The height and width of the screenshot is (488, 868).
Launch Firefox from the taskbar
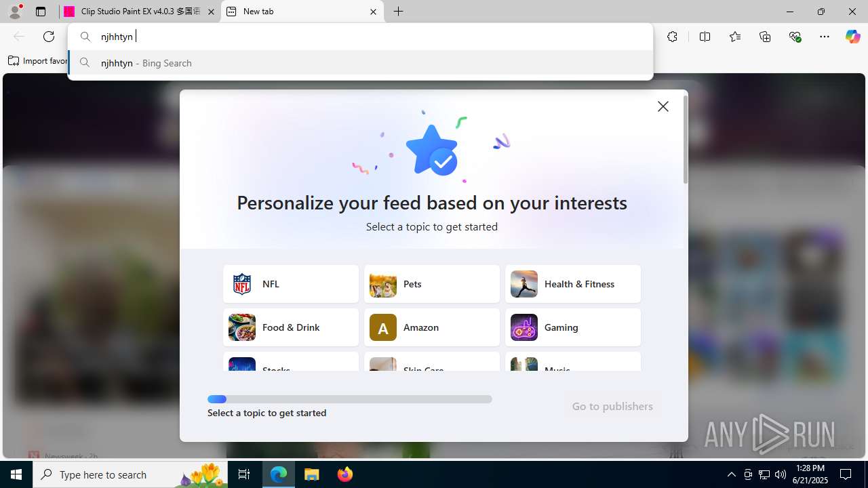click(x=345, y=474)
